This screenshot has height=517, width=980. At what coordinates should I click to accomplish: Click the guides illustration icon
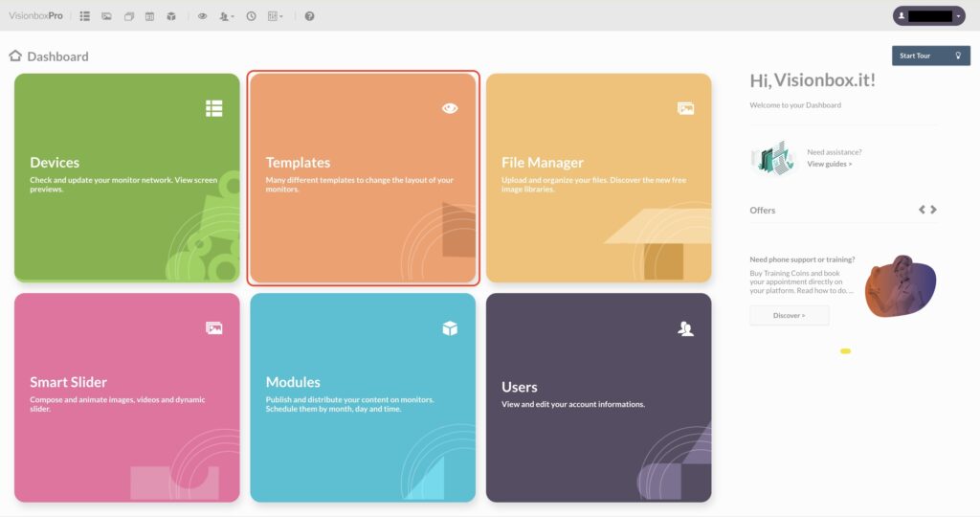pos(773,158)
